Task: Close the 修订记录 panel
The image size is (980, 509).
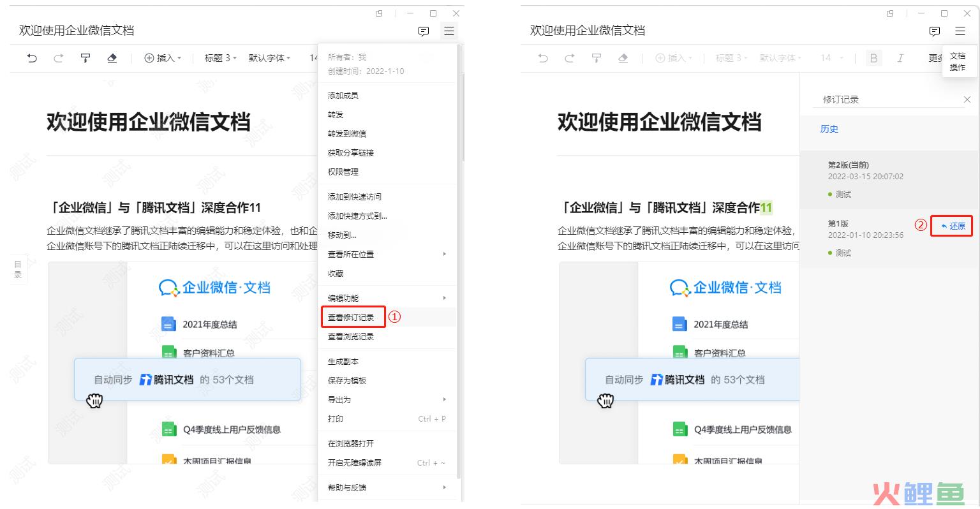Action: coord(967,100)
